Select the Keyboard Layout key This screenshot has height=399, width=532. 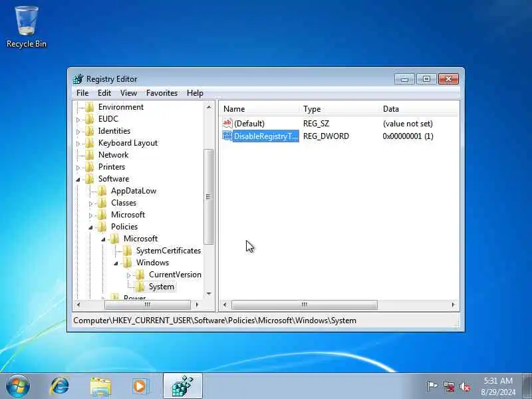(128, 143)
